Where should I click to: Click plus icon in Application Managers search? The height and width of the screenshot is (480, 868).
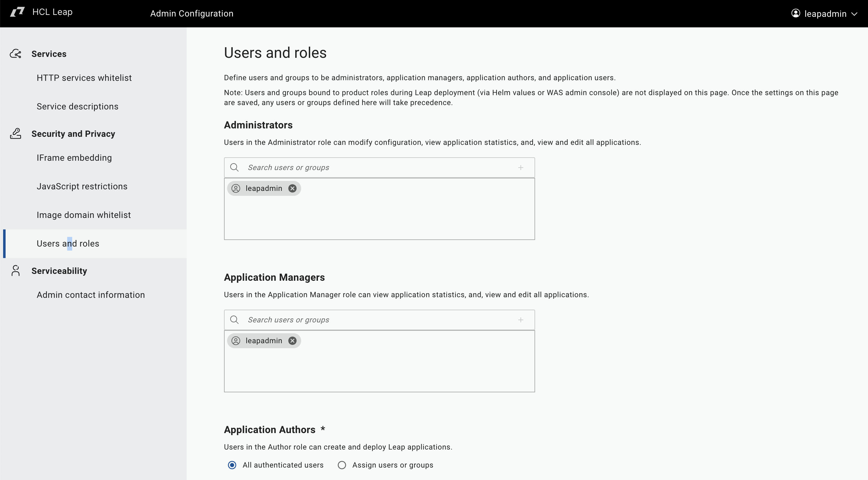click(520, 320)
